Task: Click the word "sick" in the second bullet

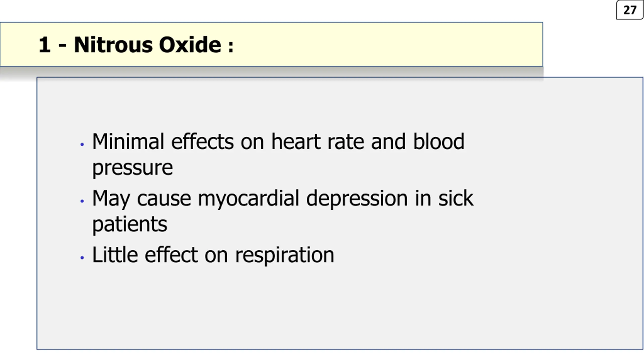Action: 456,198
